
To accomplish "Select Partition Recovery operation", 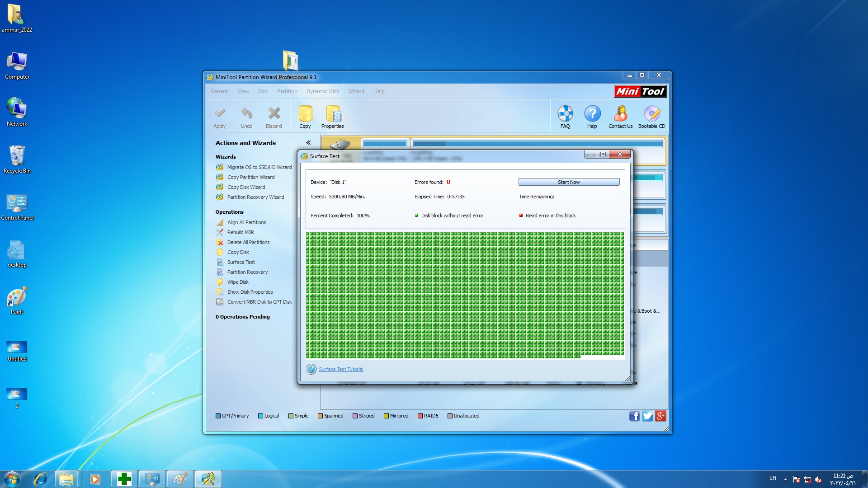I will pos(242,272).
